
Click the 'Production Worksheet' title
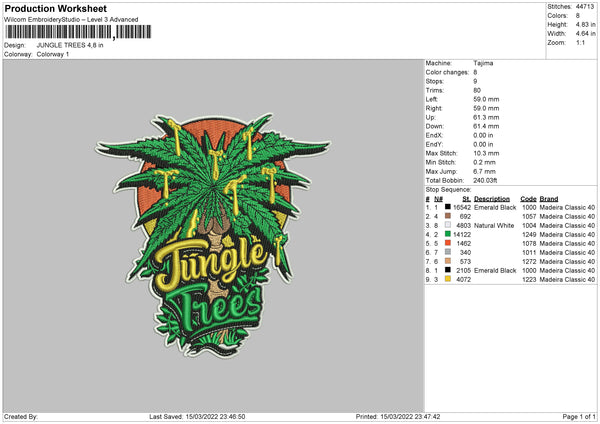click(x=55, y=8)
